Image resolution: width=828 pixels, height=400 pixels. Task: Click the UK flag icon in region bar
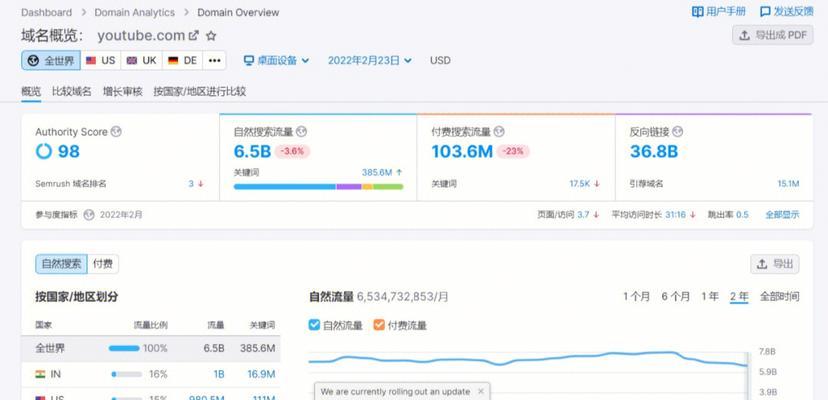coord(132,61)
